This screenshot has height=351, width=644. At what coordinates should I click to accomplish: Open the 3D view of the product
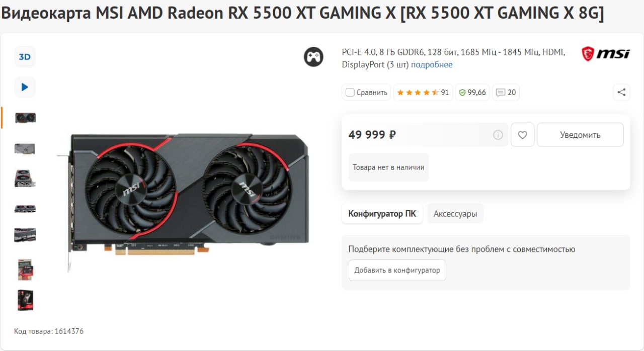[x=25, y=57]
